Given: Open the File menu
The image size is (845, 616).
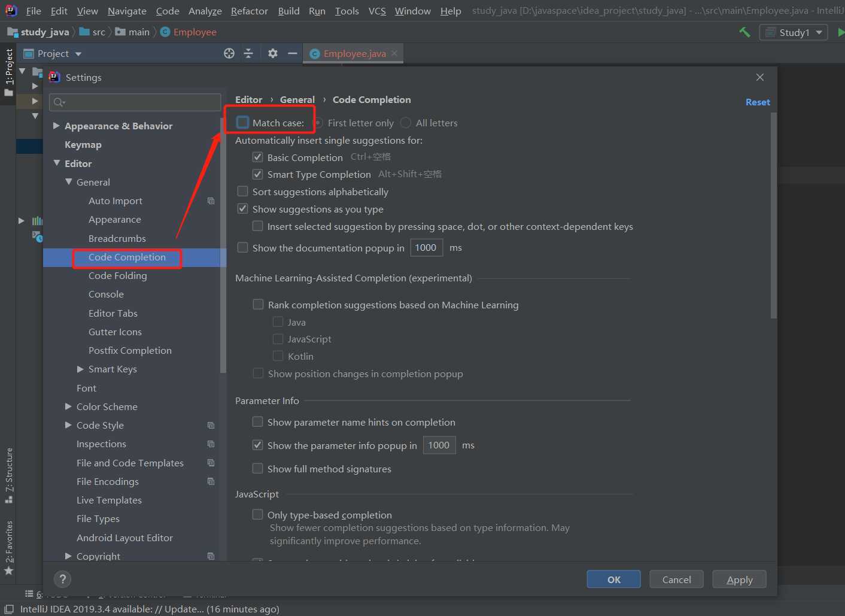Looking at the screenshot, I should (x=34, y=11).
